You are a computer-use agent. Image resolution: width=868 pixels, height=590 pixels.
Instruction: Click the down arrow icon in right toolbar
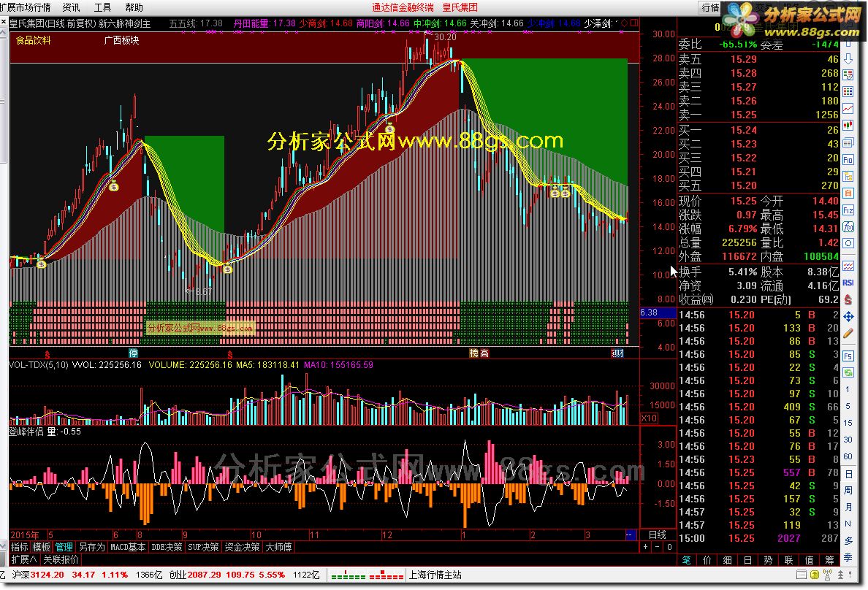pyautogui.click(x=848, y=58)
